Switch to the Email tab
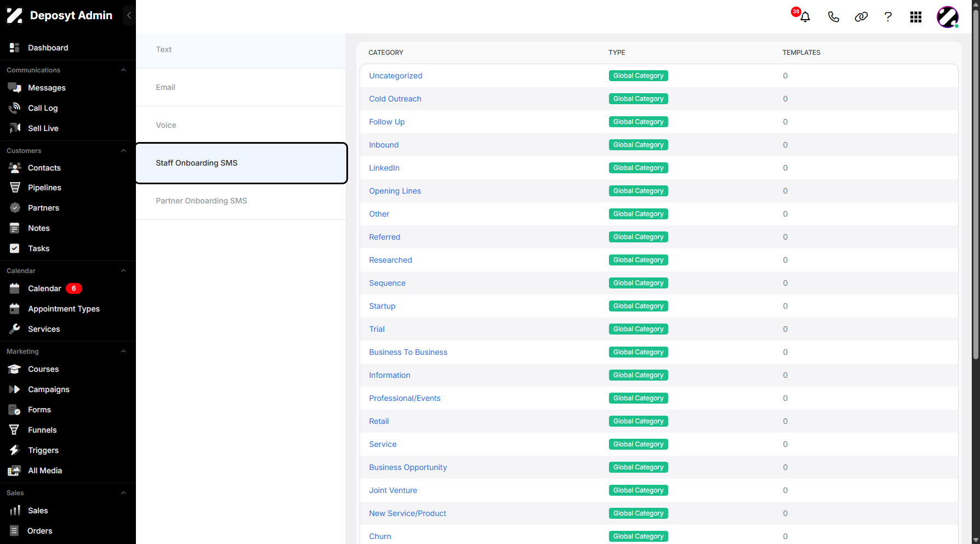This screenshot has width=980, height=544. (241, 87)
